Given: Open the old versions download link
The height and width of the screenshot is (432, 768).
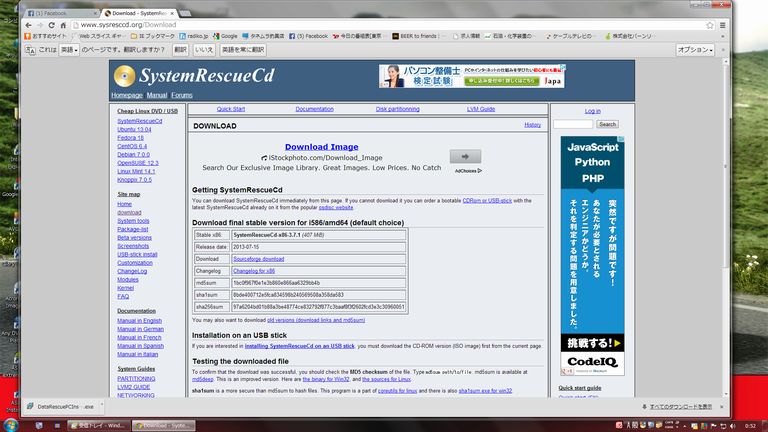Looking at the screenshot, I should (x=316, y=320).
